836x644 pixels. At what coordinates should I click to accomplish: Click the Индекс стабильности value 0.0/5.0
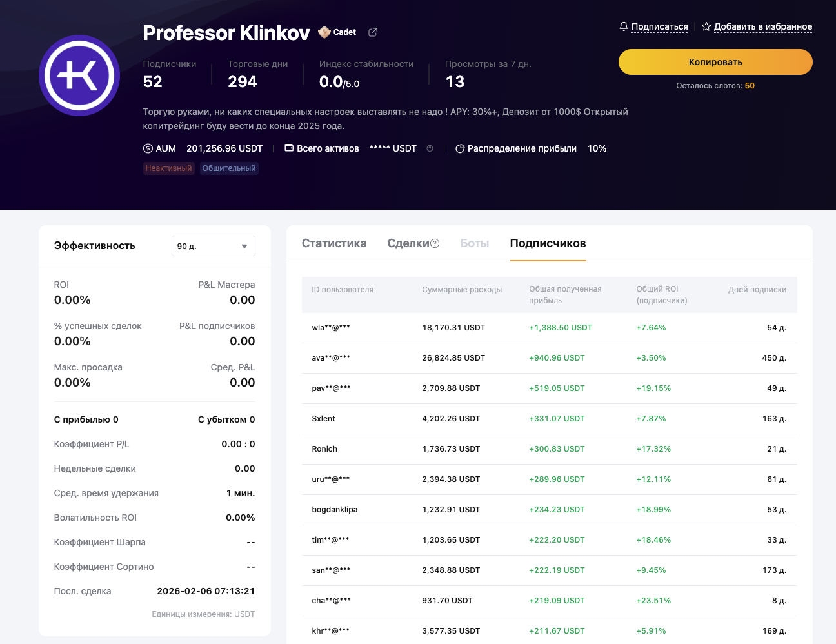tap(339, 82)
